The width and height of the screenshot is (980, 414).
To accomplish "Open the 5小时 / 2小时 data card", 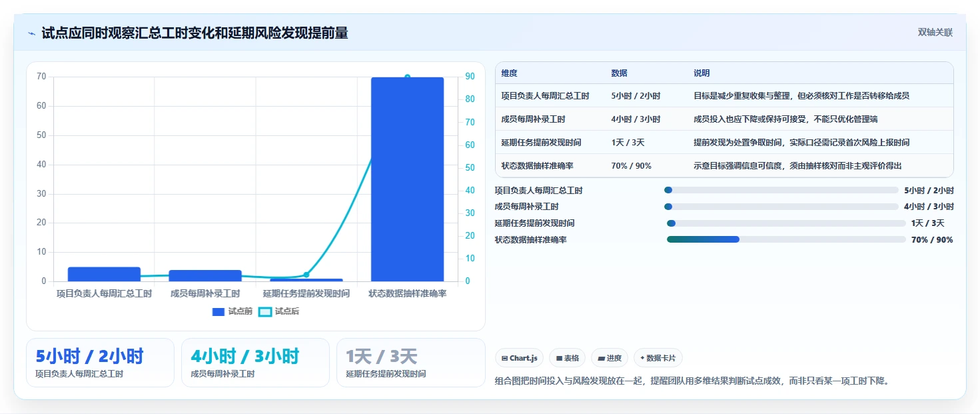I will [100, 363].
